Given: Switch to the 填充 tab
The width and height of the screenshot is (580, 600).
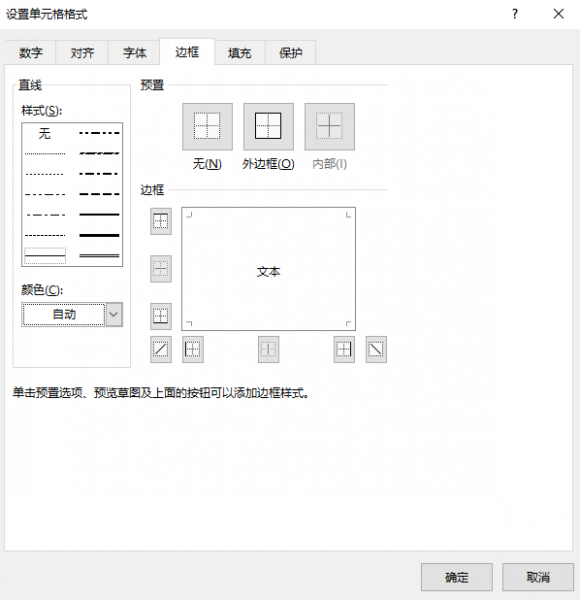Looking at the screenshot, I should (239, 52).
